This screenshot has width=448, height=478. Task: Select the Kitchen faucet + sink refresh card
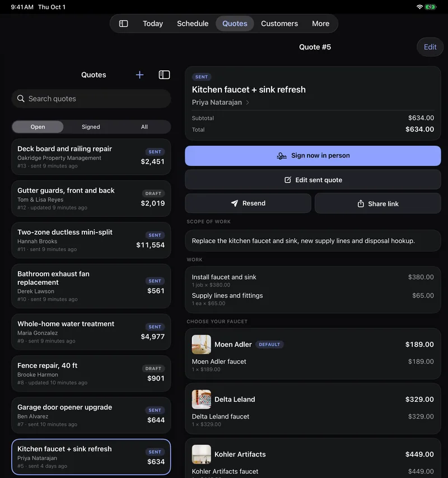[x=91, y=457]
